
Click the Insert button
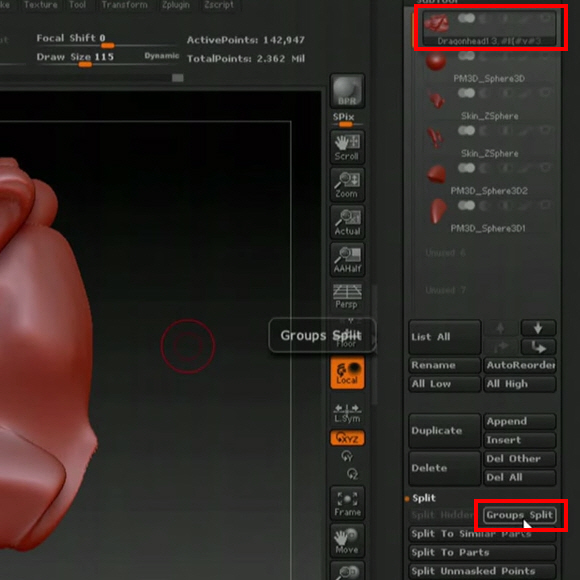click(520, 440)
